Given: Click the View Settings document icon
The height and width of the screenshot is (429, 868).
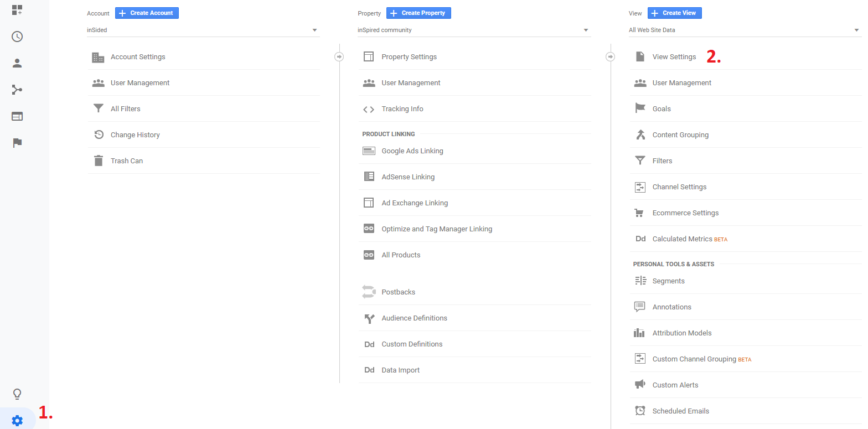Looking at the screenshot, I should tap(640, 56).
